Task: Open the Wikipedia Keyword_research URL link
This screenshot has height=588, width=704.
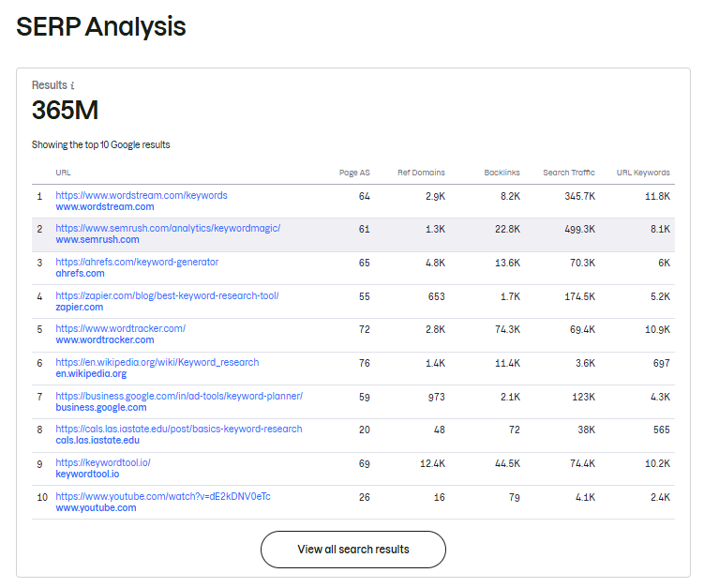Action: pos(157,362)
